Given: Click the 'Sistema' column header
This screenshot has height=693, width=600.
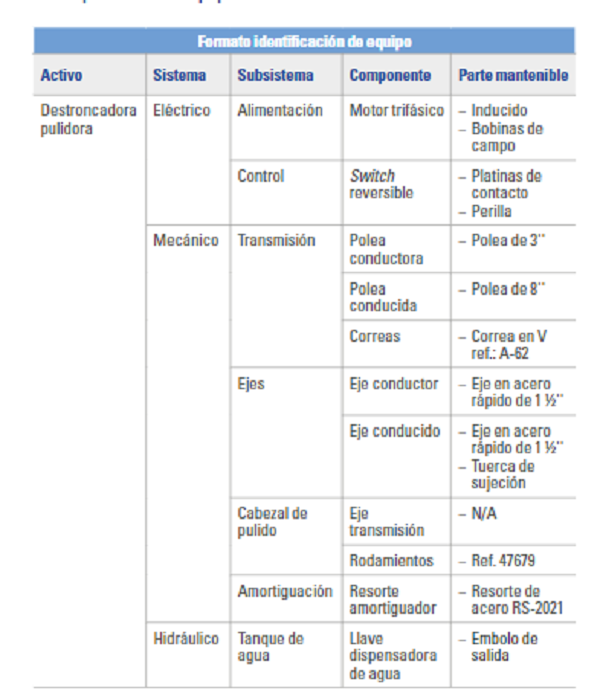Looking at the screenshot, I should [180, 75].
